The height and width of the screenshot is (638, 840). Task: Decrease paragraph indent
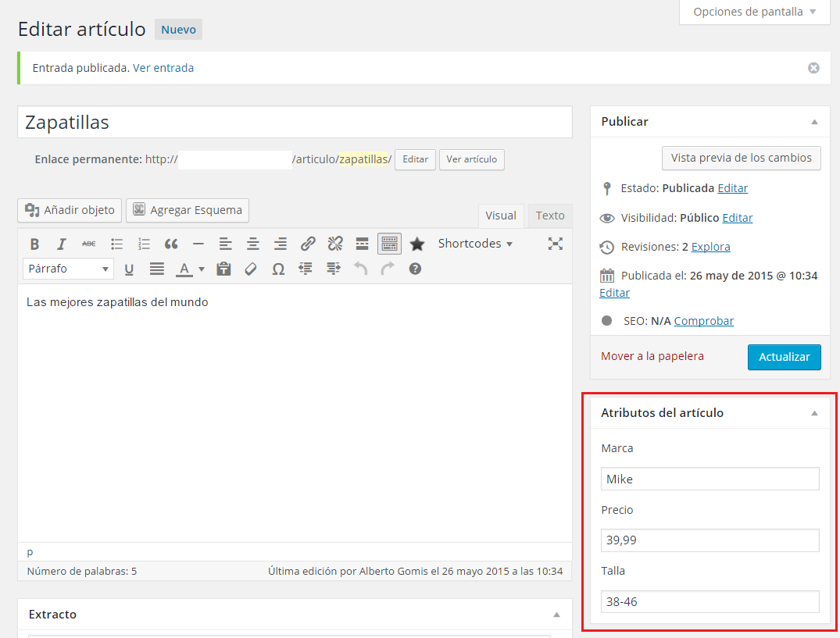click(306, 269)
